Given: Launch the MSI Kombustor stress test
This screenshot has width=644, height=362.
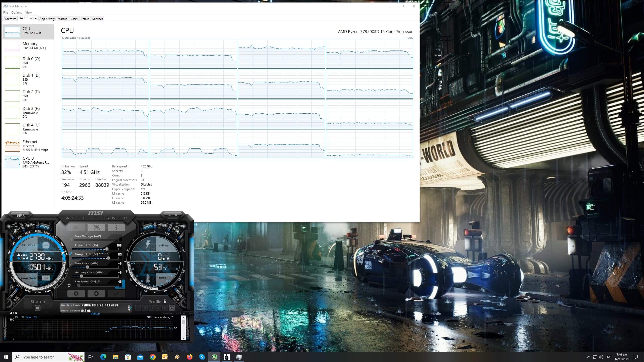Looking at the screenshot, I should (x=76, y=228).
